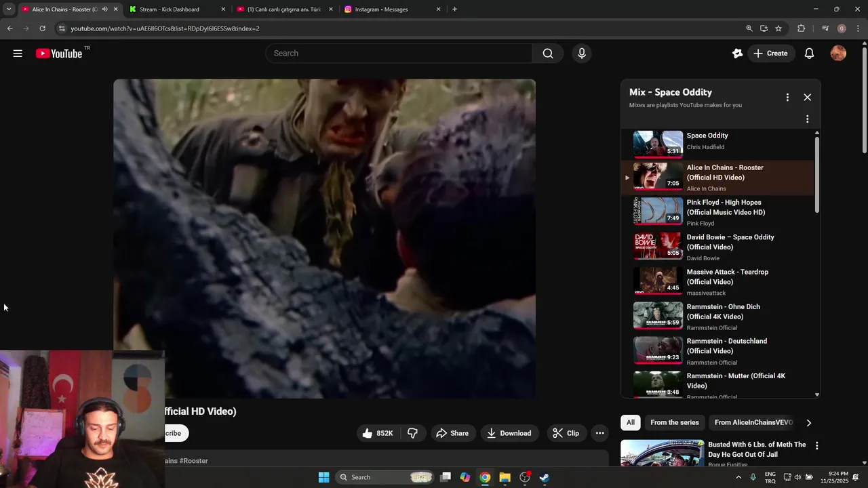Open the Chrome profile avatar
The image size is (868, 488).
pos(842,28)
